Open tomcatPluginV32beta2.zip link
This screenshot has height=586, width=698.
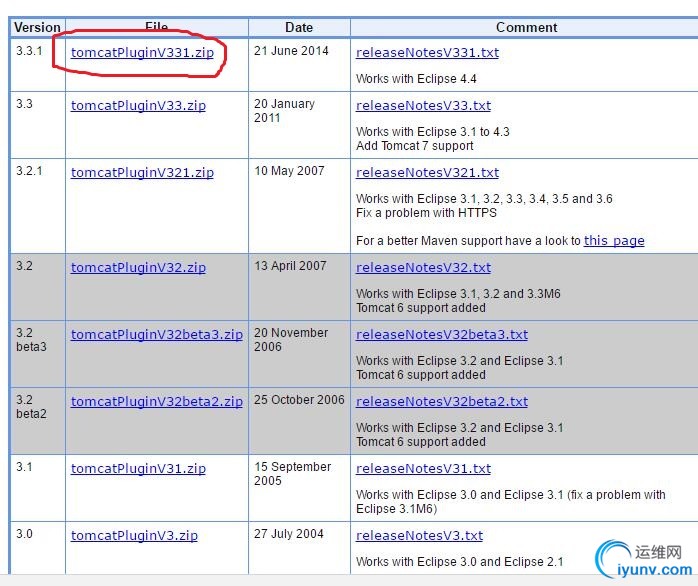(157, 401)
